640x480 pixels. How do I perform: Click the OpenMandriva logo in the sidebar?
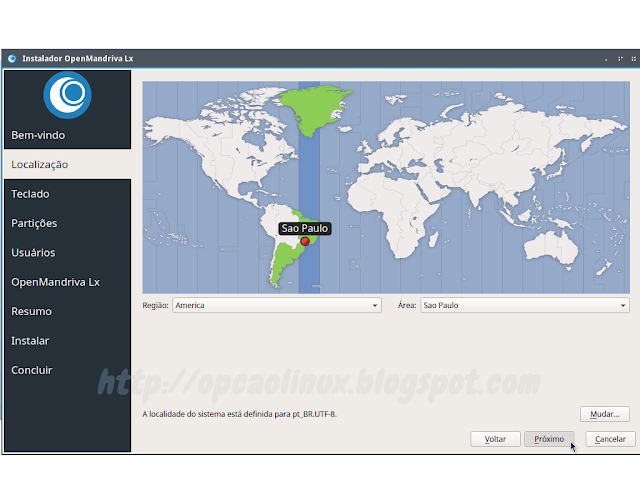pyautogui.click(x=67, y=95)
